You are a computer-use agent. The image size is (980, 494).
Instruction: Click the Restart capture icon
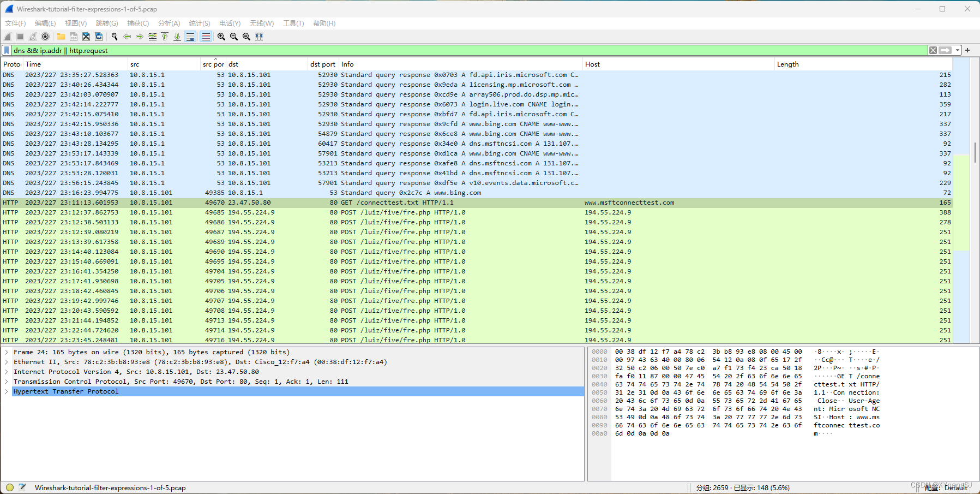[33, 37]
